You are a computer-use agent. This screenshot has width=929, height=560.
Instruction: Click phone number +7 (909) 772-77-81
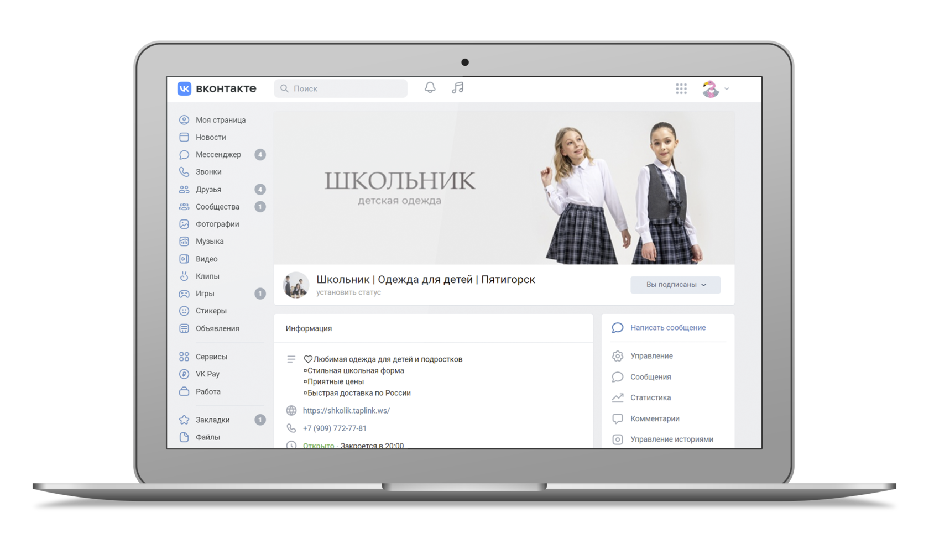tap(335, 428)
